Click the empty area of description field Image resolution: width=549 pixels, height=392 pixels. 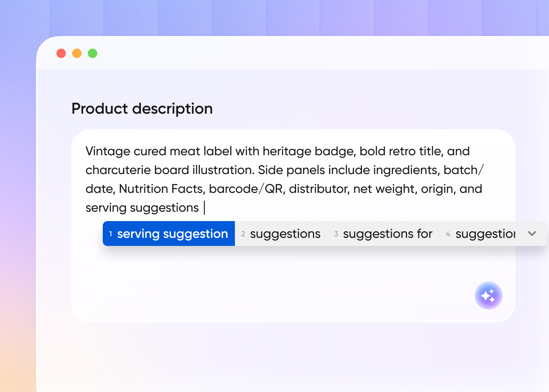click(274, 282)
